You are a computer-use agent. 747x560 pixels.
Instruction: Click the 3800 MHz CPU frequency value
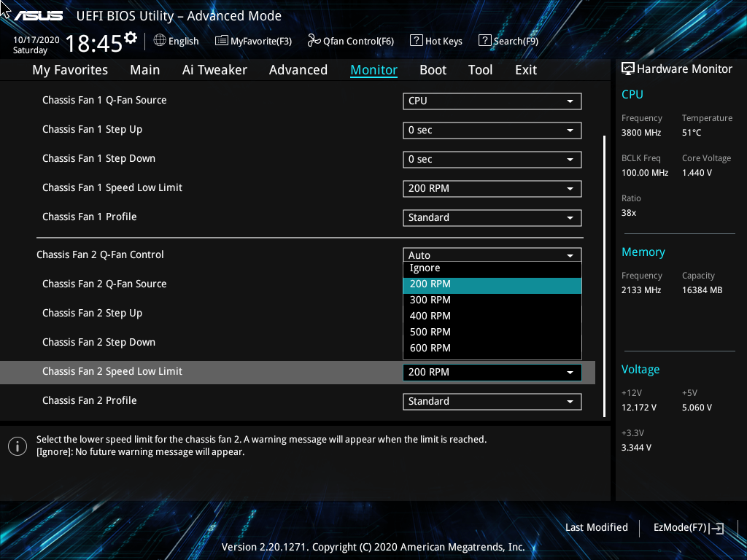[641, 133]
